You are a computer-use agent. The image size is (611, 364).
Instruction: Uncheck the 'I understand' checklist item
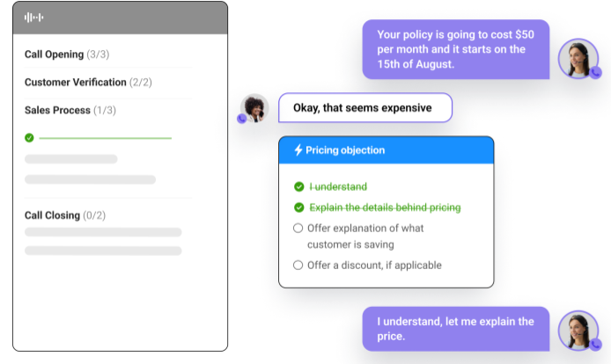tap(298, 187)
